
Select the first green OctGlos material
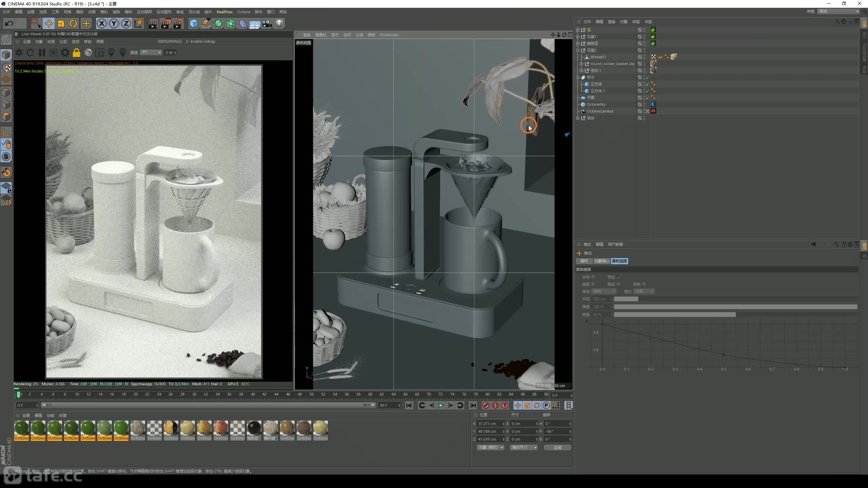(x=21, y=430)
